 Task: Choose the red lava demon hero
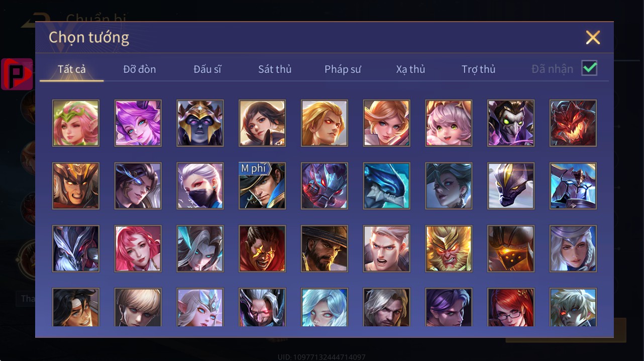point(573,123)
